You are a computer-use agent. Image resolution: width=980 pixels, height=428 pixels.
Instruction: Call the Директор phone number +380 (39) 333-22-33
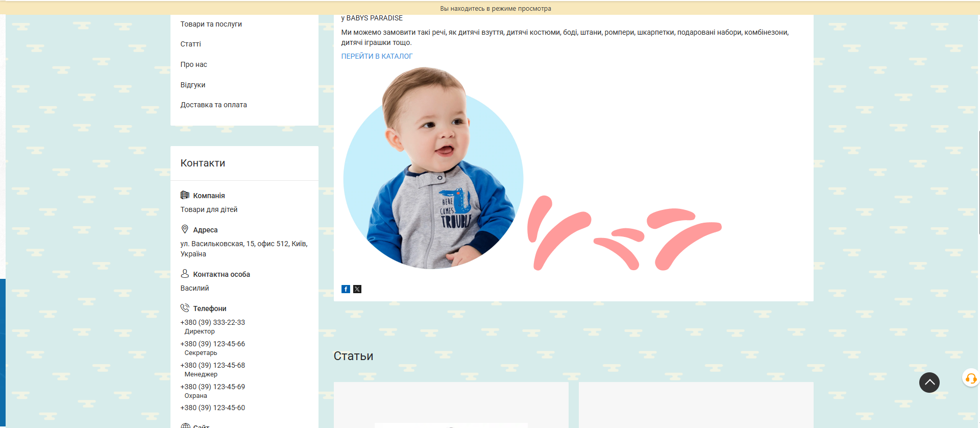click(212, 322)
